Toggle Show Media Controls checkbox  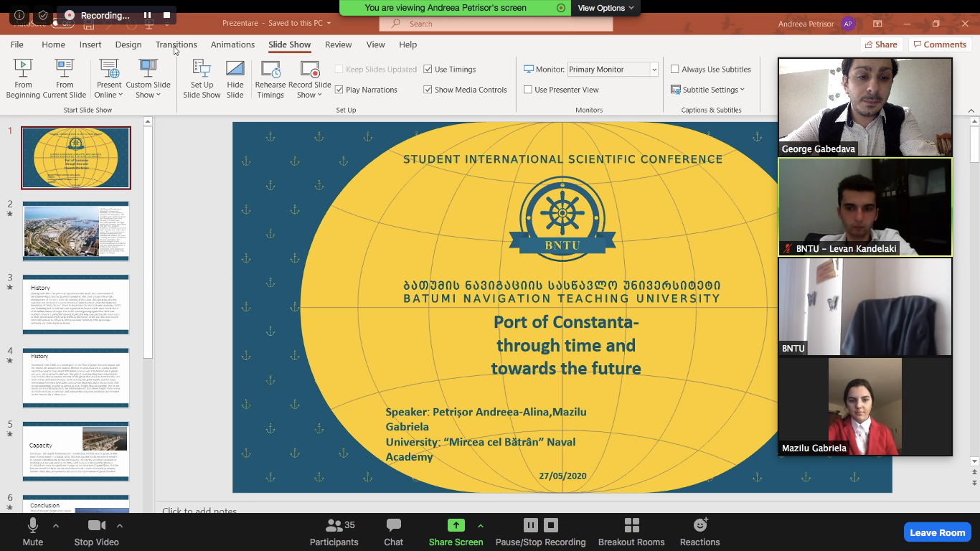point(428,90)
